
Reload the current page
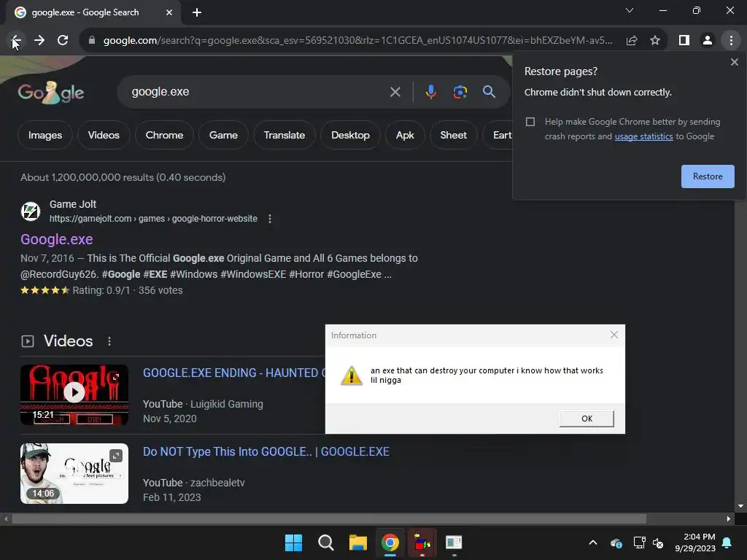point(63,41)
